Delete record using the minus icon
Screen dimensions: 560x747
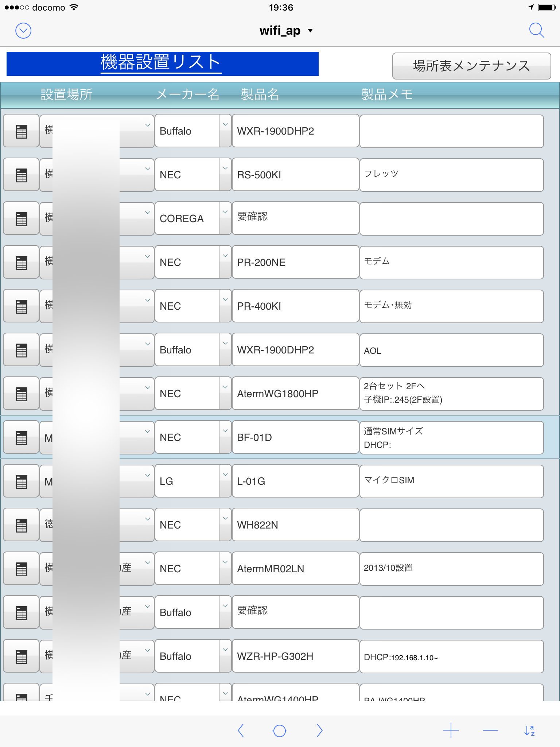click(490, 731)
